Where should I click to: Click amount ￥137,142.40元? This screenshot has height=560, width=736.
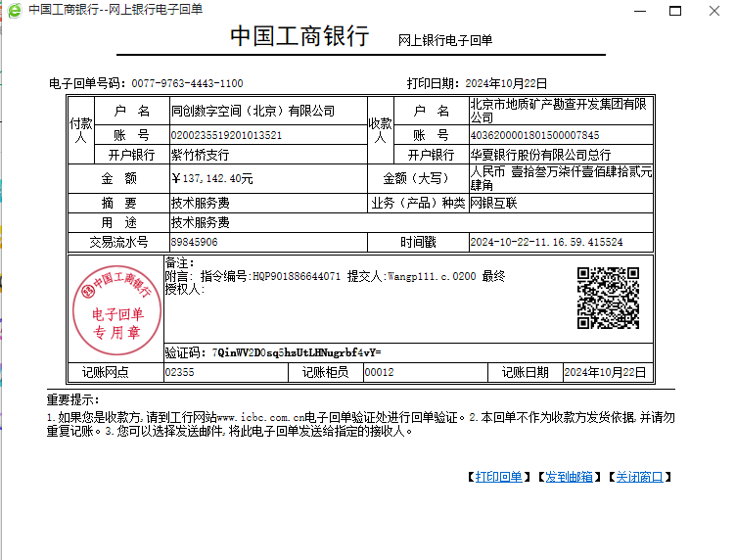click(x=212, y=178)
